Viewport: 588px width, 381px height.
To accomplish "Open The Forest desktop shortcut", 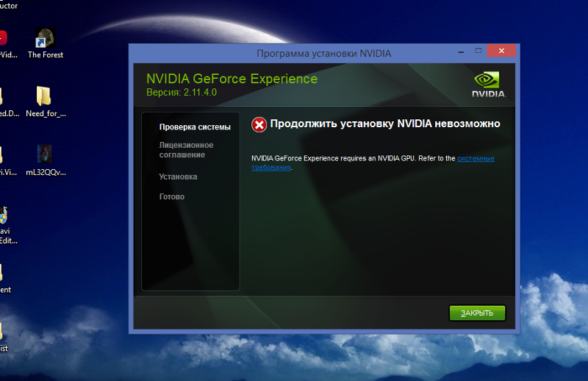I will coord(46,43).
